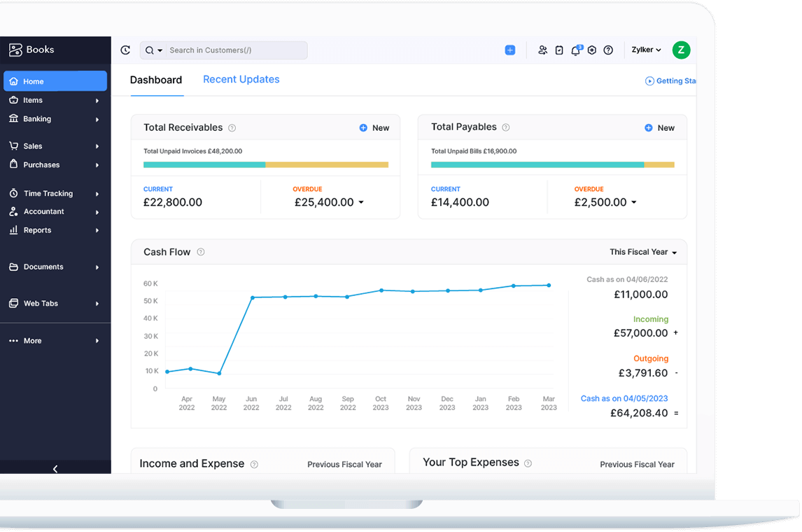Click the subscription clipboard icon

click(559, 50)
